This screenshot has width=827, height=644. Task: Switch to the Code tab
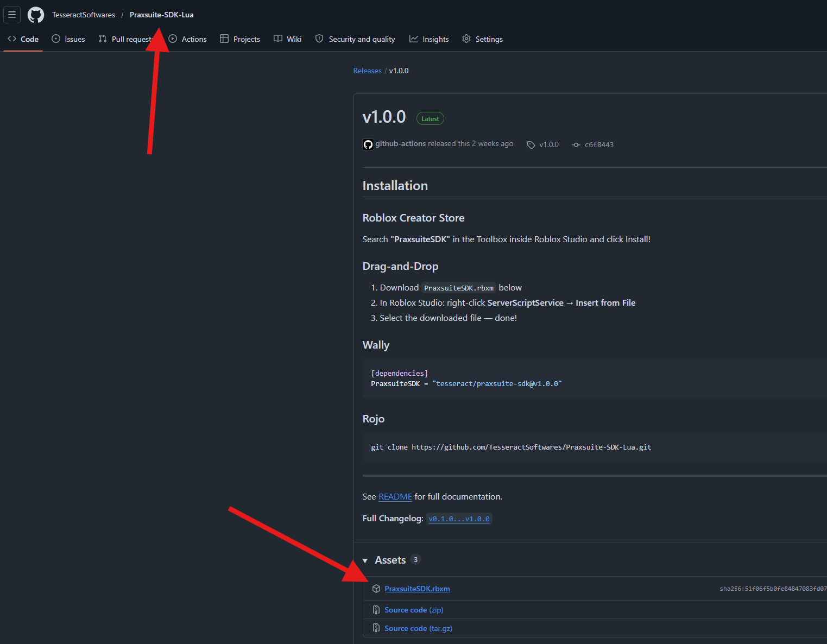23,39
